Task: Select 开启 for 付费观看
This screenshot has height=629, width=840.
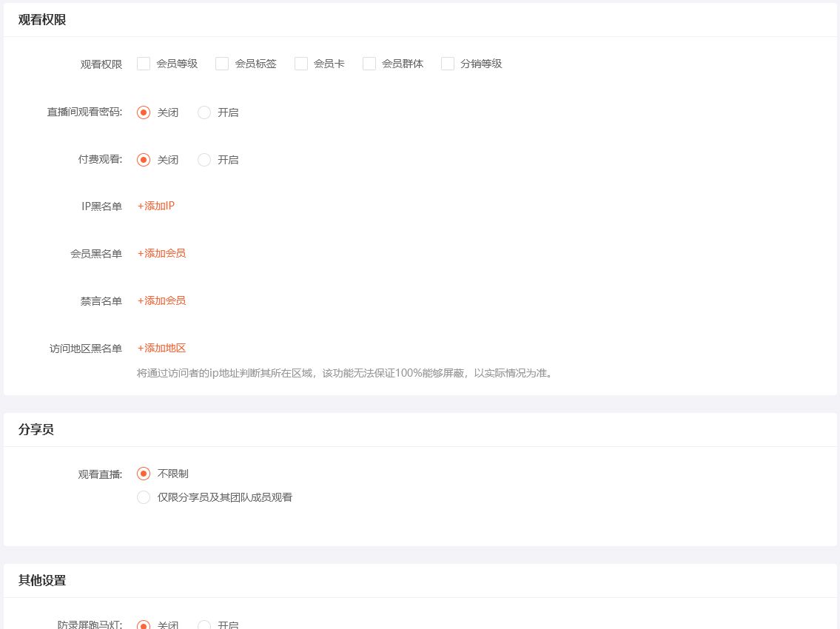Action: click(204, 160)
